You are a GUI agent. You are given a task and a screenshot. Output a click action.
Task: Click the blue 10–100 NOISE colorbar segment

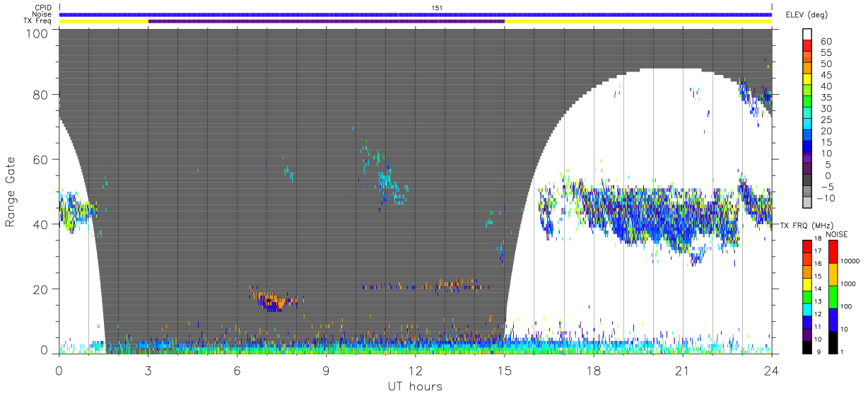833,319
